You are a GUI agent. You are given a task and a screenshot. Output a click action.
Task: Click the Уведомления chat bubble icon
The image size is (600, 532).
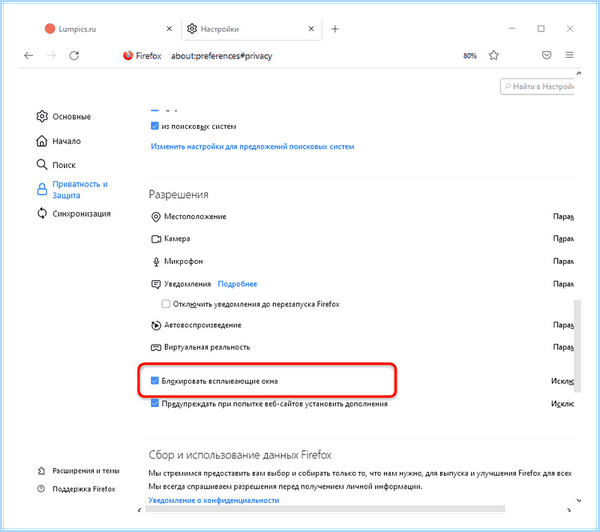[x=156, y=284]
